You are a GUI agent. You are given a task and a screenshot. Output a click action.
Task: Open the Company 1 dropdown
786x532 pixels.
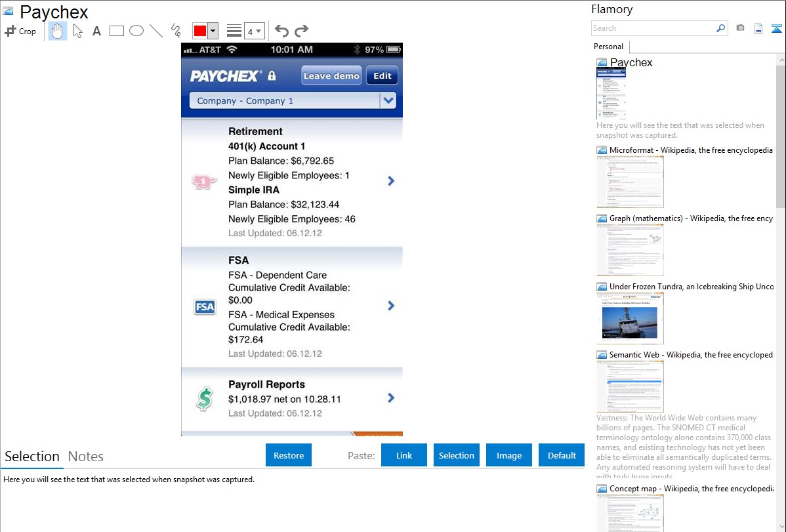(293, 101)
